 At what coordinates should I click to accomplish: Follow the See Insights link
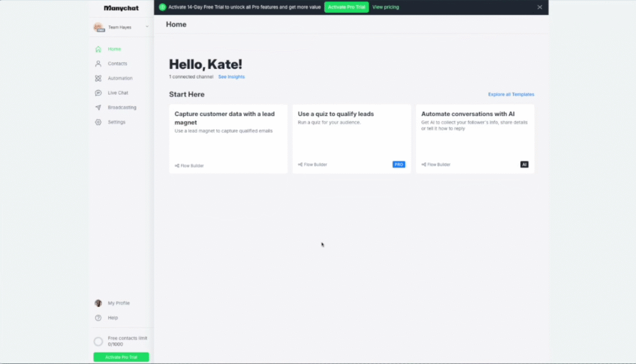[x=231, y=77]
